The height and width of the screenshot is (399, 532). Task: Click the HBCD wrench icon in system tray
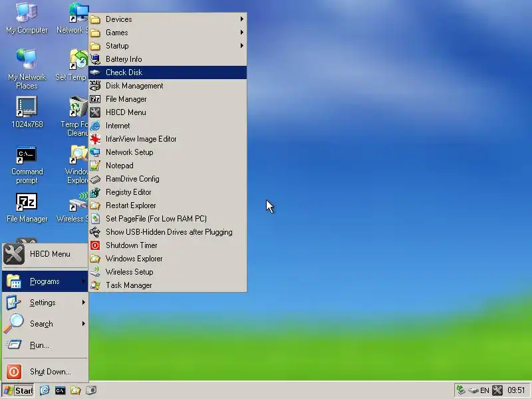(x=497, y=390)
